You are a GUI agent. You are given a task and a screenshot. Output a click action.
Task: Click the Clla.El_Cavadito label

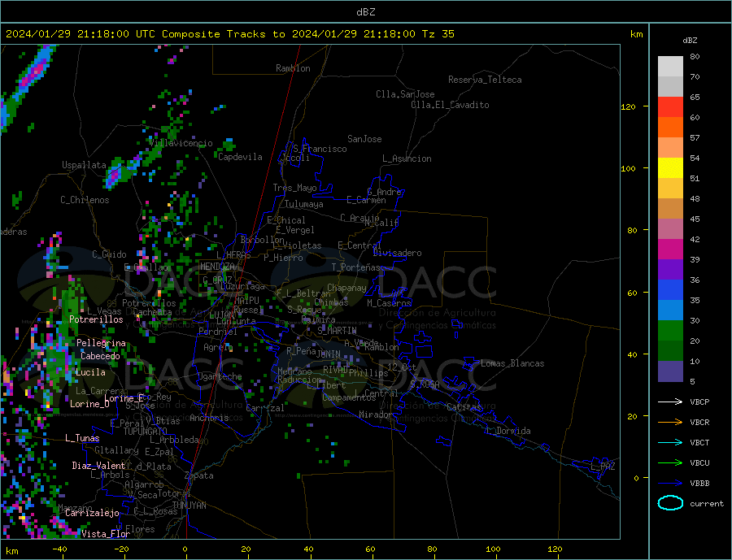[450, 105]
